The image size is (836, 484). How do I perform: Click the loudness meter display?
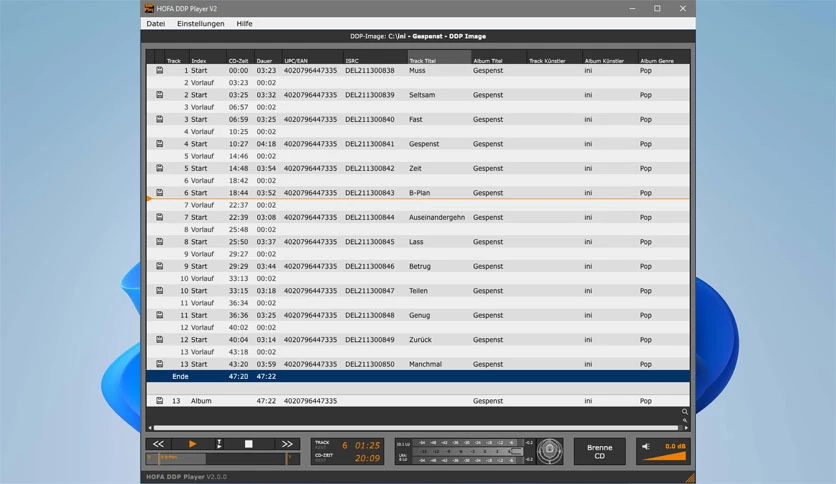coord(464,451)
